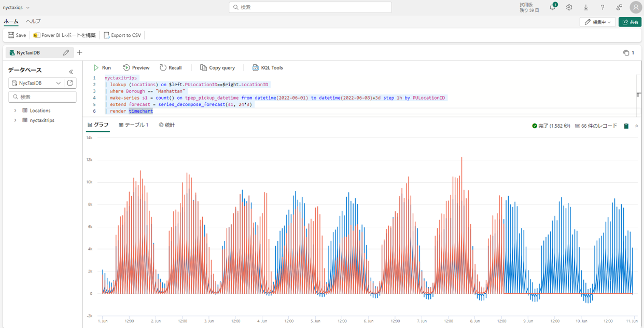Viewport: 644px width, 328px height.
Task: Collapse the results pane with chevron
Action: point(637,126)
